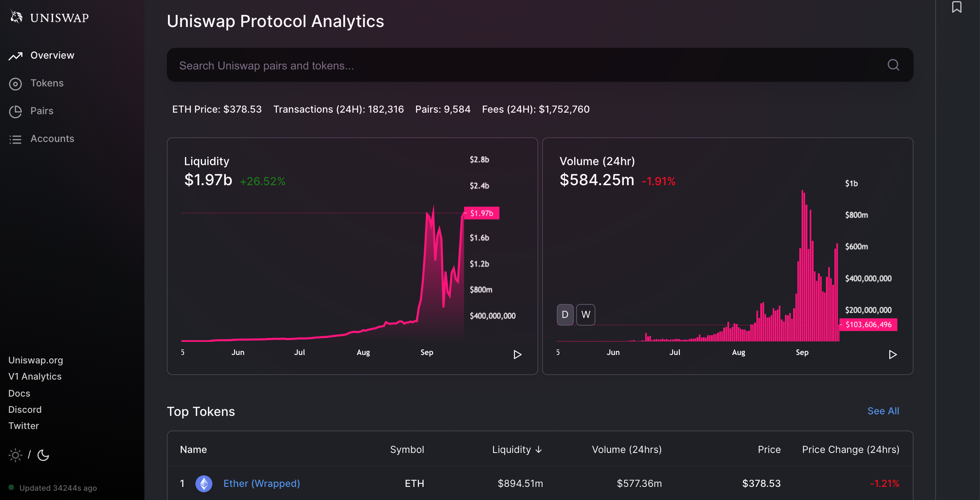Click the Pairs pie chart icon
The image size is (980, 500).
pyautogui.click(x=15, y=111)
